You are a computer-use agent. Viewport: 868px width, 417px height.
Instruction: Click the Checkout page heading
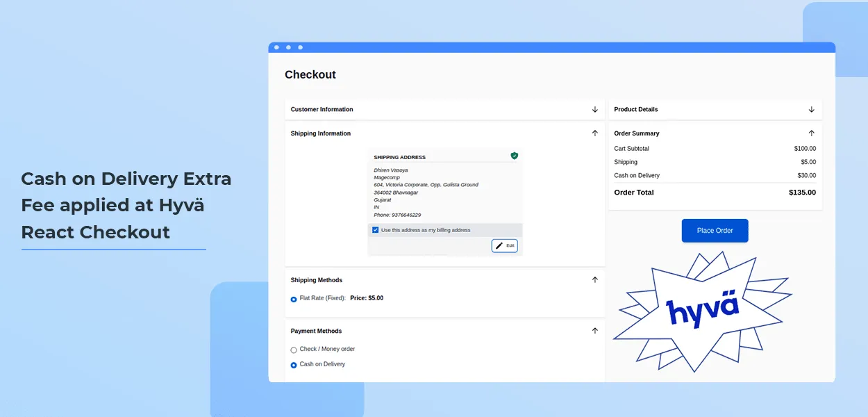(310, 75)
